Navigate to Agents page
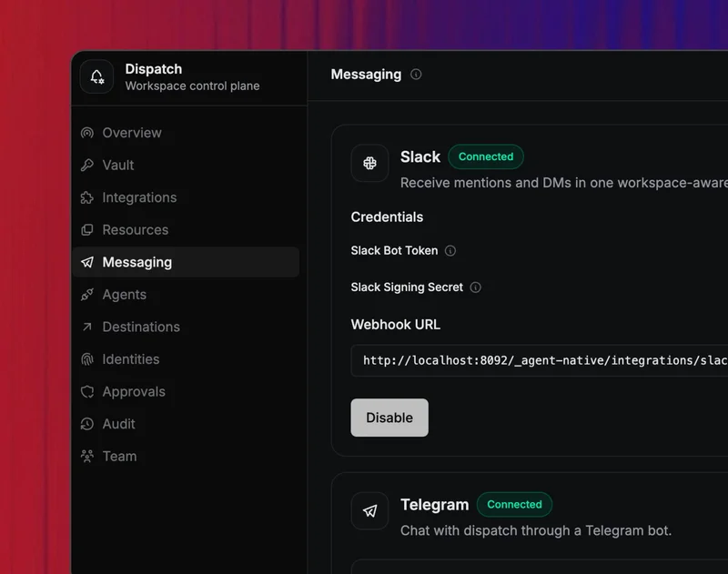 pos(124,295)
